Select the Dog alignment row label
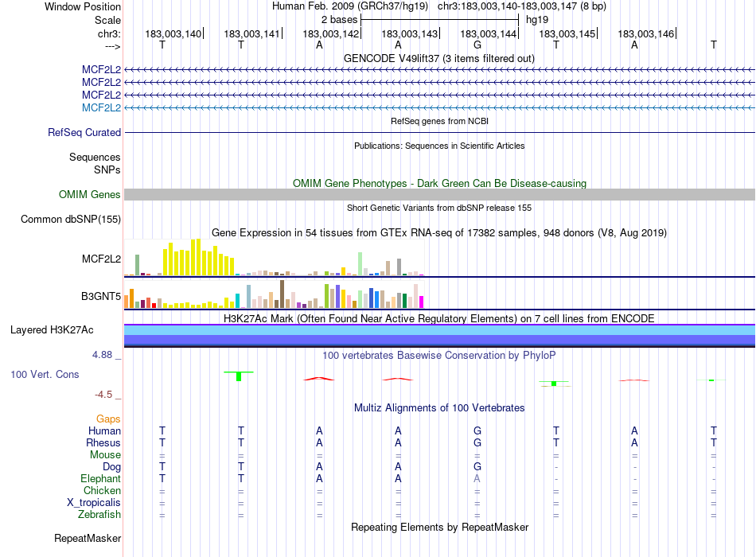756x557 pixels. coord(111,467)
